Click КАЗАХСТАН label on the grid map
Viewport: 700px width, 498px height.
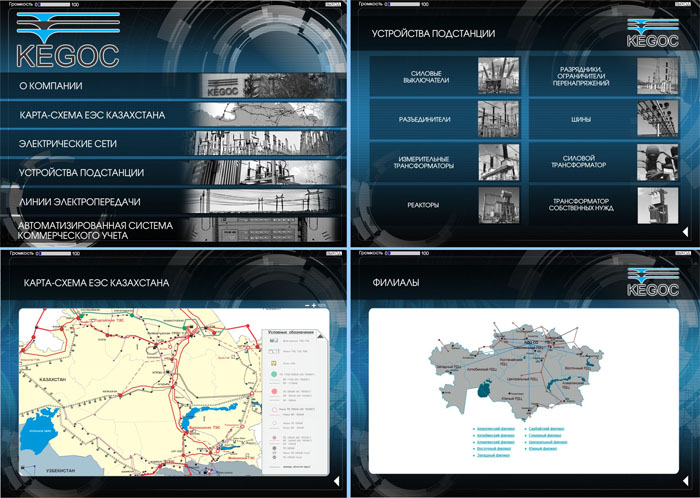pyautogui.click(x=53, y=379)
